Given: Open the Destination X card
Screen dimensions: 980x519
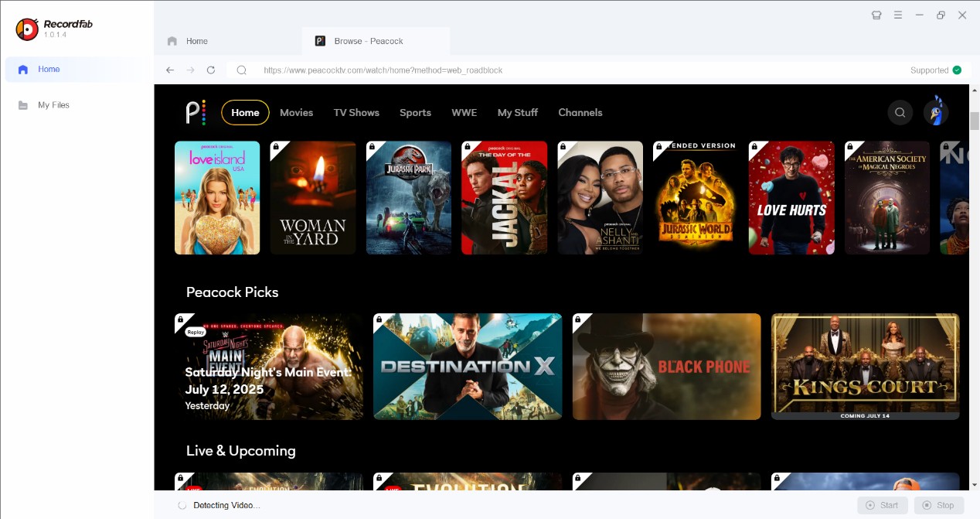Looking at the screenshot, I should click(x=468, y=367).
